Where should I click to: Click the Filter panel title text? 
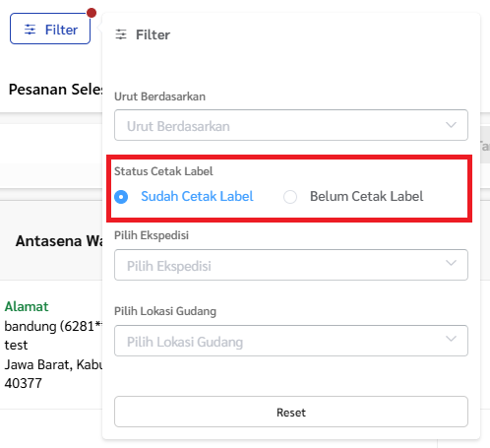pyautogui.click(x=153, y=34)
